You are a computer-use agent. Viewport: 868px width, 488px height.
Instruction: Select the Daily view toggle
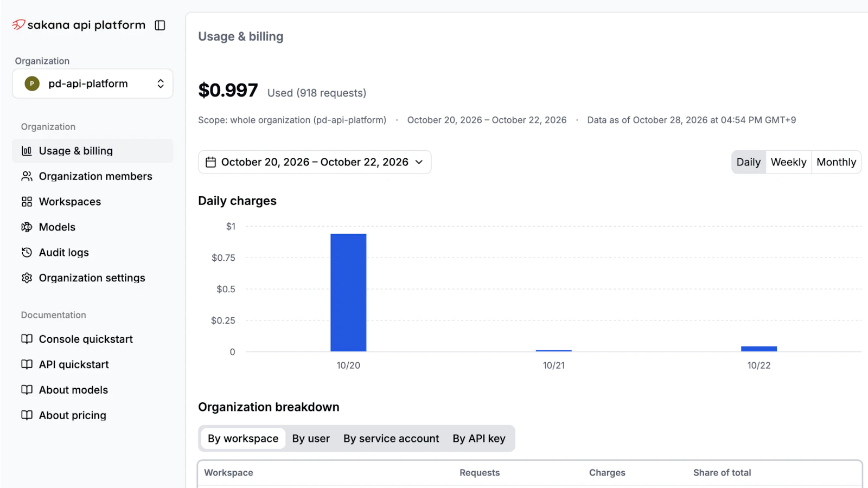point(749,162)
